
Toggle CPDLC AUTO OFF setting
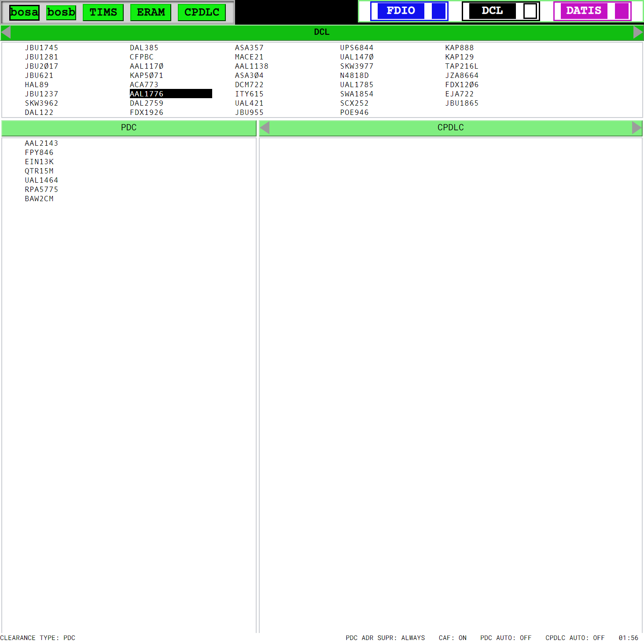575,638
